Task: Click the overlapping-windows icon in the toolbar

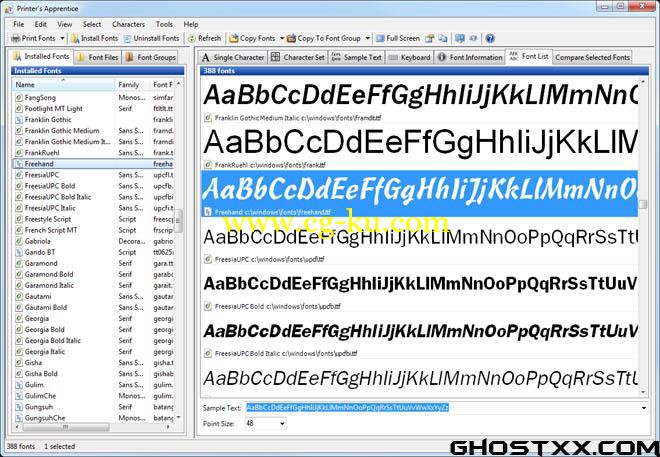Action: (443, 39)
